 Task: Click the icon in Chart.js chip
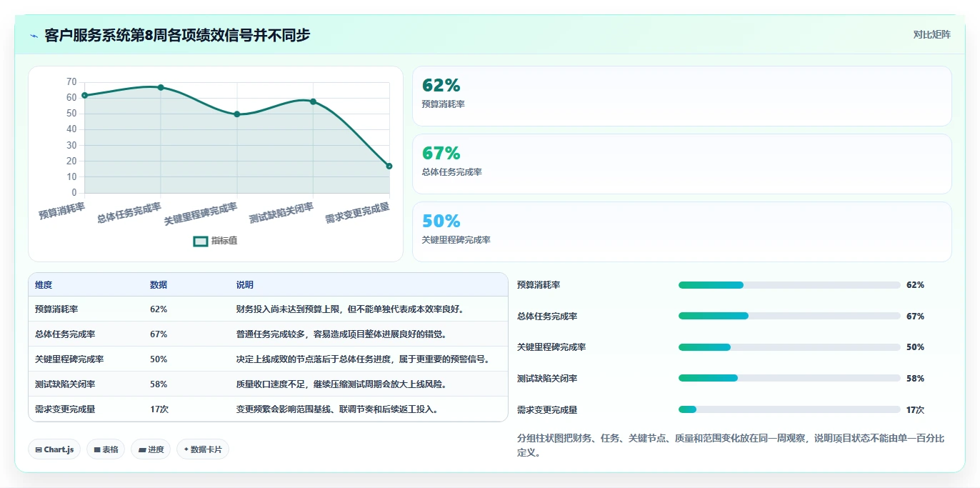39,449
